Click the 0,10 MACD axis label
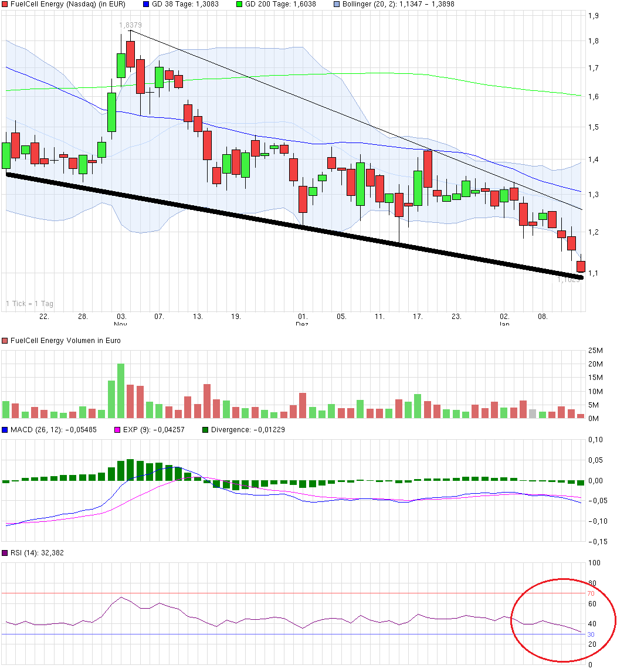Image resolution: width=617 pixels, height=672 pixels. (x=595, y=440)
